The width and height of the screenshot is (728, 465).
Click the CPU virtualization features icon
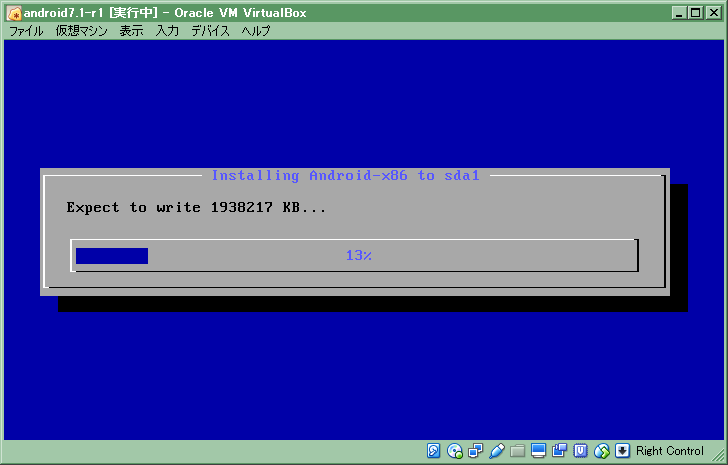[580, 451]
